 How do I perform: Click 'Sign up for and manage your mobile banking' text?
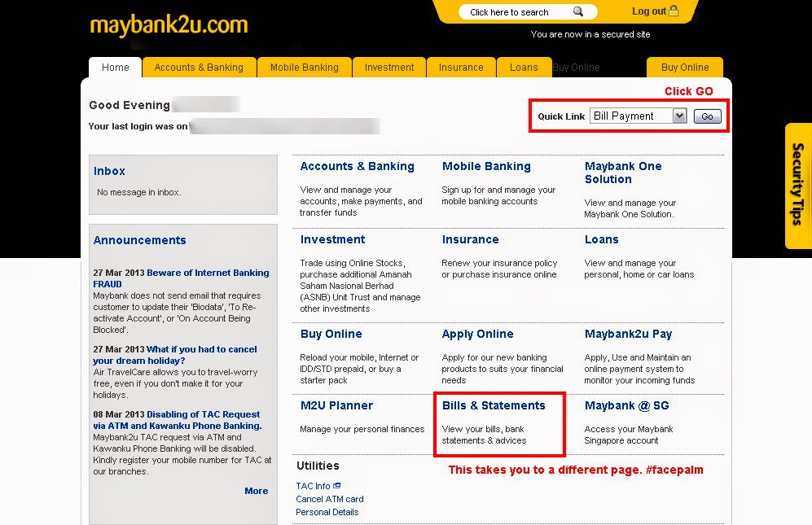click(x=498, y=195)
